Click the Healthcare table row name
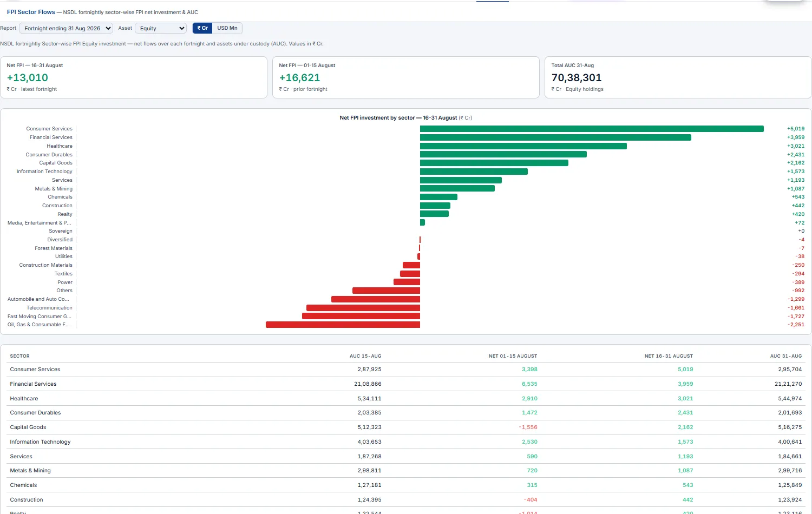Screen dimensions: 812x514 [24, 399]
